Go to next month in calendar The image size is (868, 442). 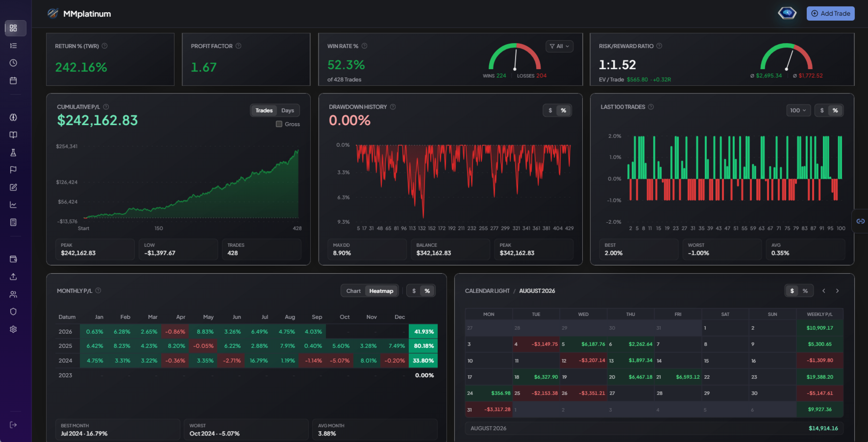tap(837, 291)
